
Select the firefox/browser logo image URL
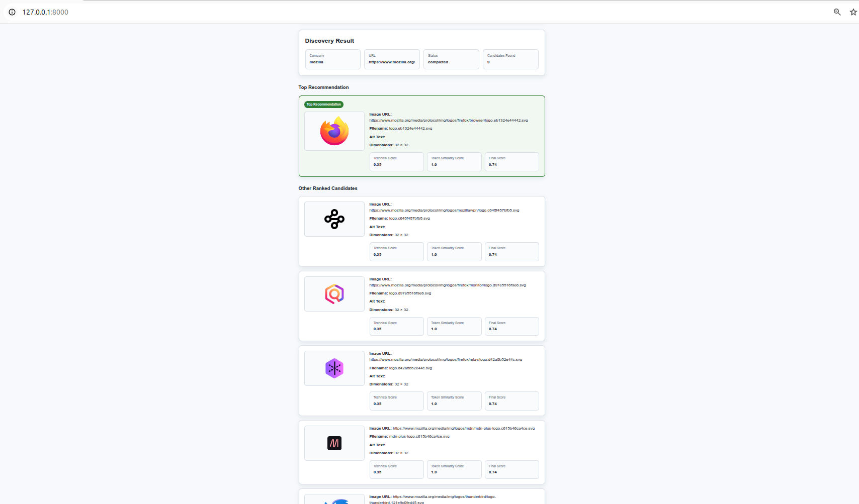(449, 121)
